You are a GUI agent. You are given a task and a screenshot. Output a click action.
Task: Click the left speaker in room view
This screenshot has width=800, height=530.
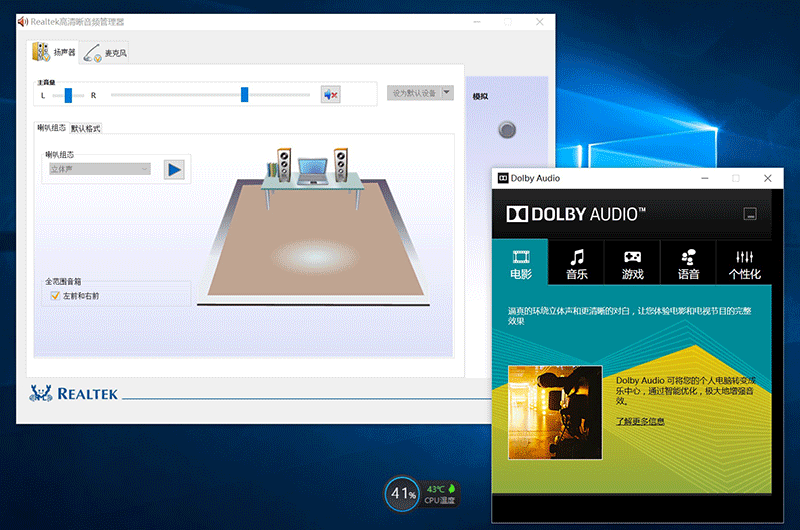click(284, 164)
